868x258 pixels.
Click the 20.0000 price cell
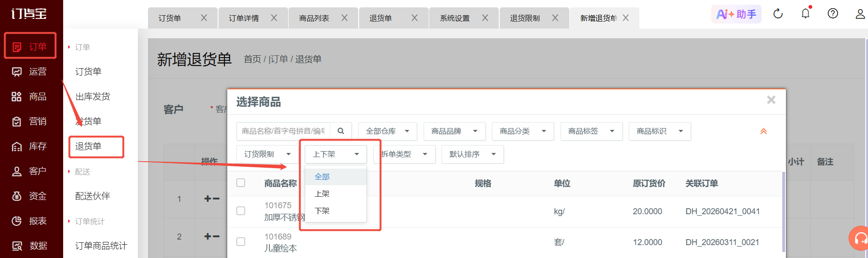point(647,211)
